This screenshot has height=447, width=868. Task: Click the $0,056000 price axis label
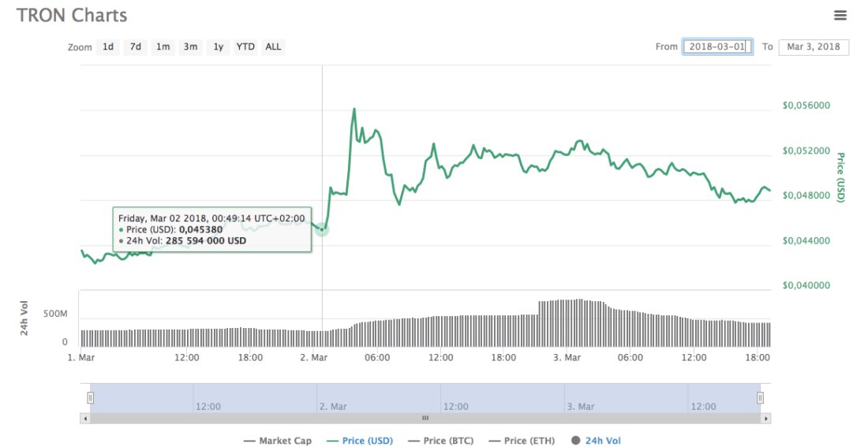coord(806,106)
